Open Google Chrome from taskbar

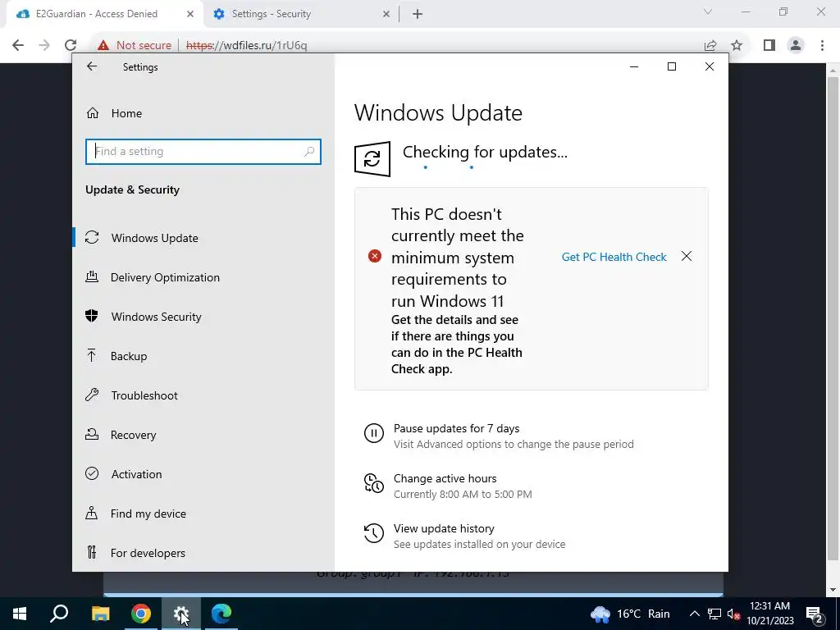(141, 614)
